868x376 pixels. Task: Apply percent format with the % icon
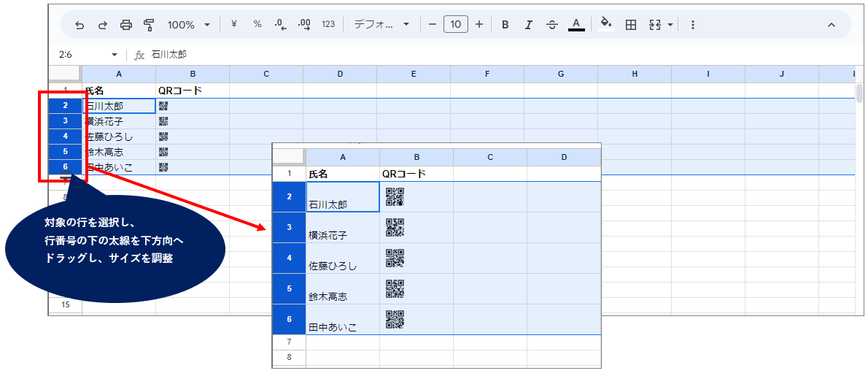pyautogui.click(x=257, y=24)
